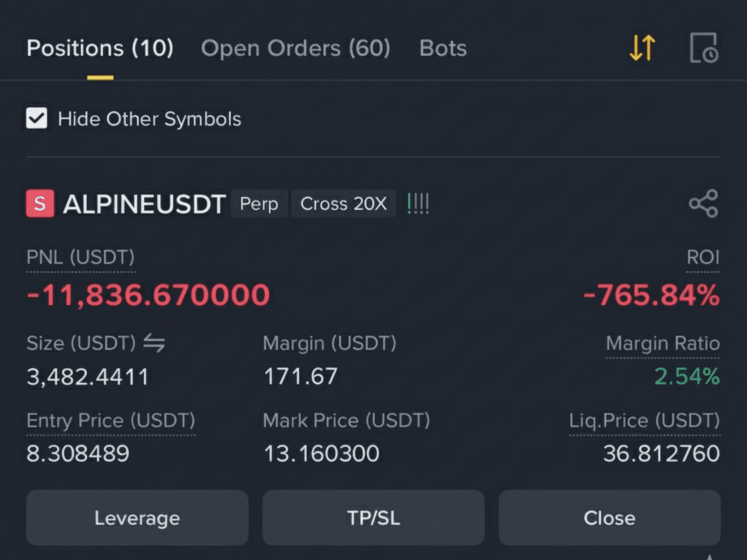Open the ALPINEUSDT symbol name

[x=144, y=204]
